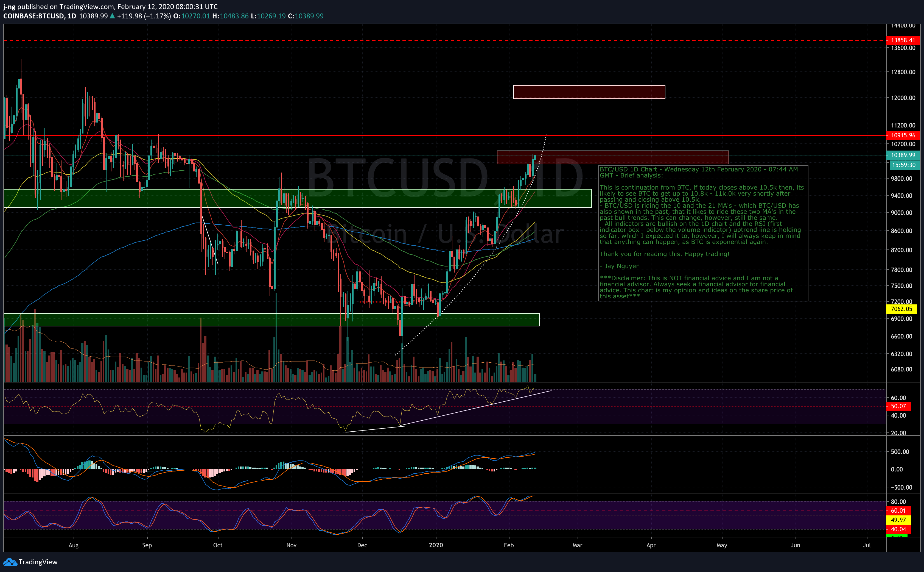Click the red 40.04 stochastic level label
924x572 pixels.
pyautogui.click(x=898, y=529)
